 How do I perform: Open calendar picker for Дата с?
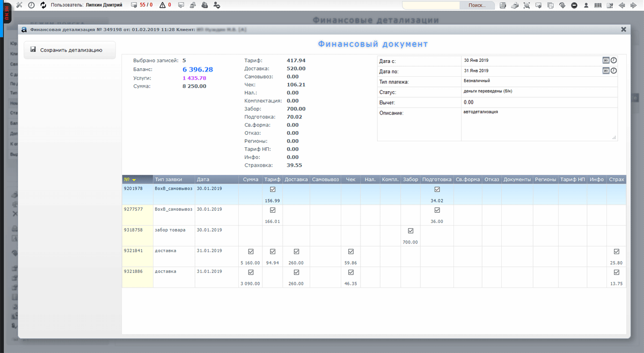coord(605,61)
